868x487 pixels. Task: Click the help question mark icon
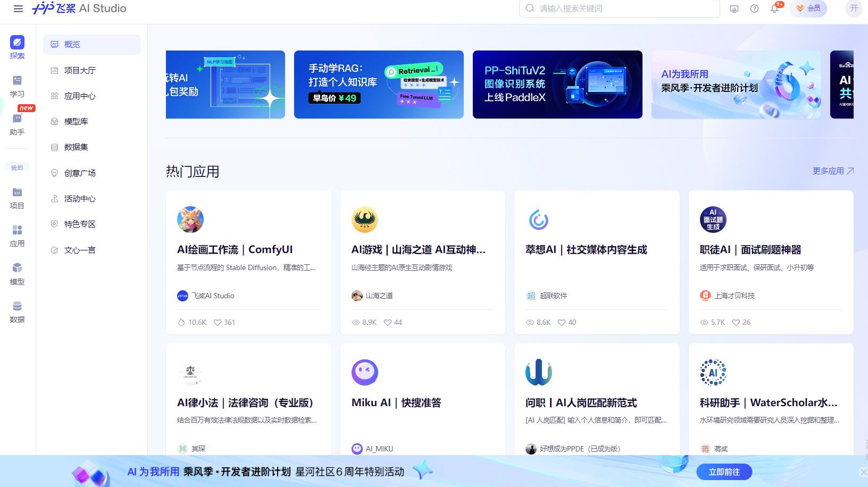(754, 9)
